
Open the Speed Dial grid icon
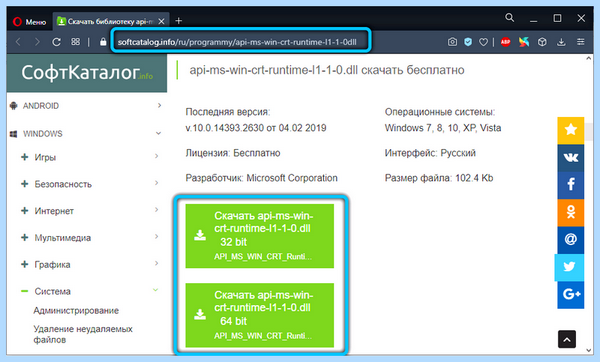(75, 41)
